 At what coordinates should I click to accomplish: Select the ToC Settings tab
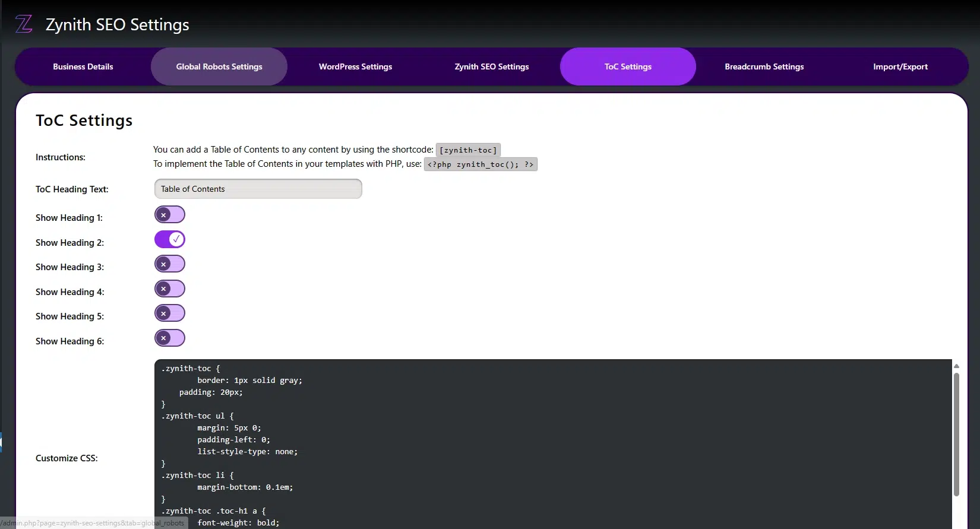(628, 66)
